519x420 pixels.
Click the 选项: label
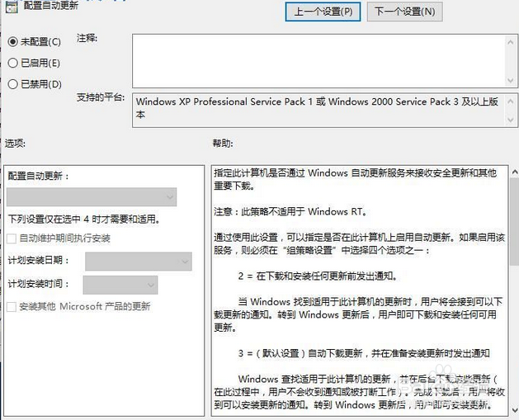coord(15,144)
